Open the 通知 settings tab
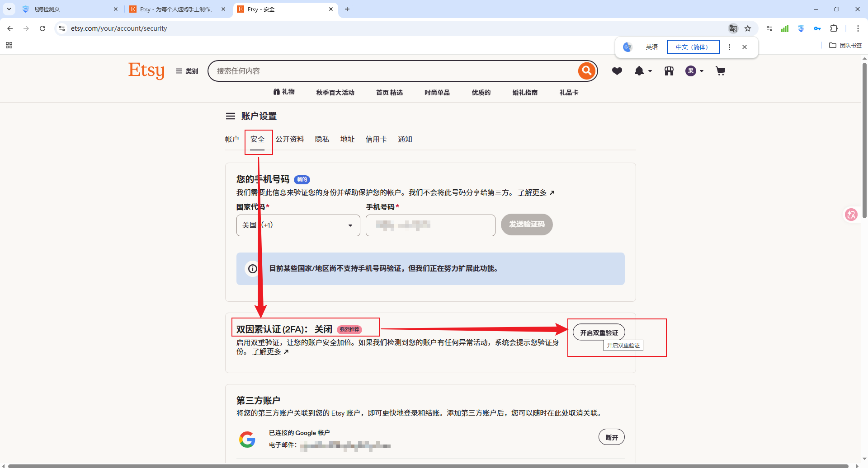 click(405, 139)
